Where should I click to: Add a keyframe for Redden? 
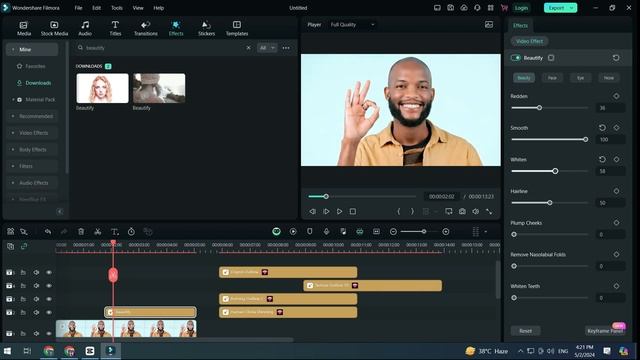(616, 96)
